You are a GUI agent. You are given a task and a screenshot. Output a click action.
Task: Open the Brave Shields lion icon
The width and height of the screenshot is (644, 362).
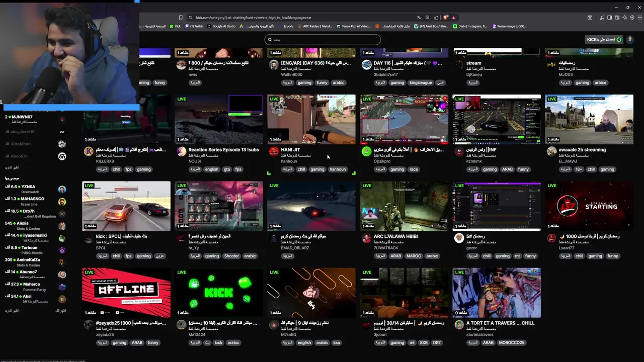445,18
